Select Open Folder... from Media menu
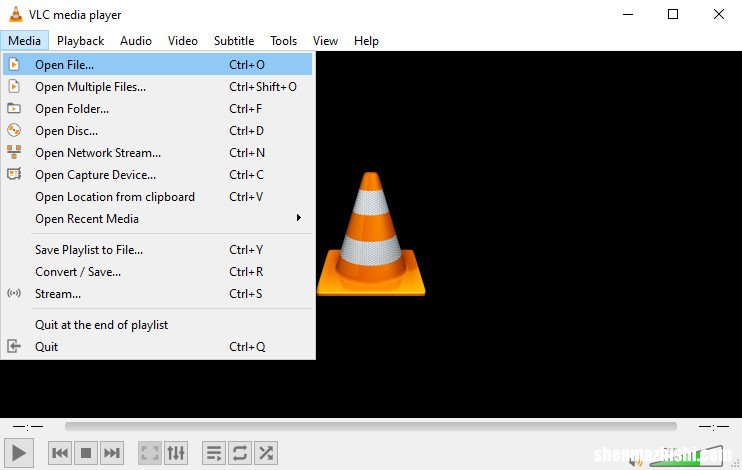 coord(158,108)
